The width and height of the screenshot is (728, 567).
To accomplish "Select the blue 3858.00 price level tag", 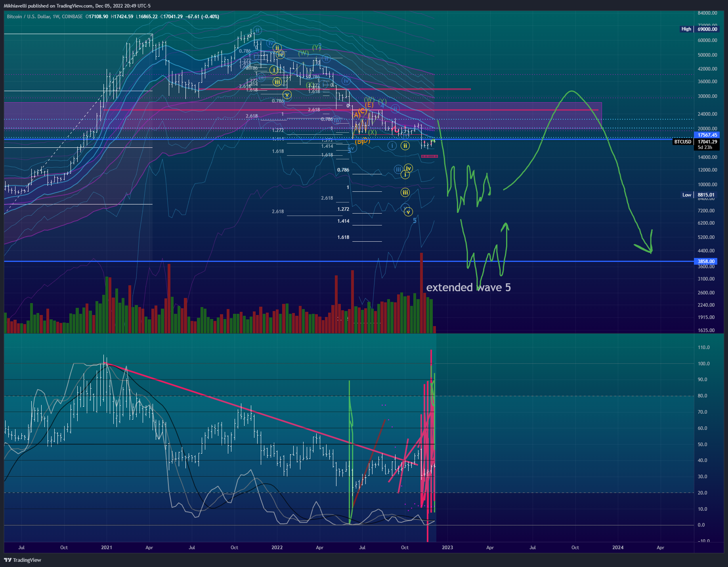I will 706,262.
